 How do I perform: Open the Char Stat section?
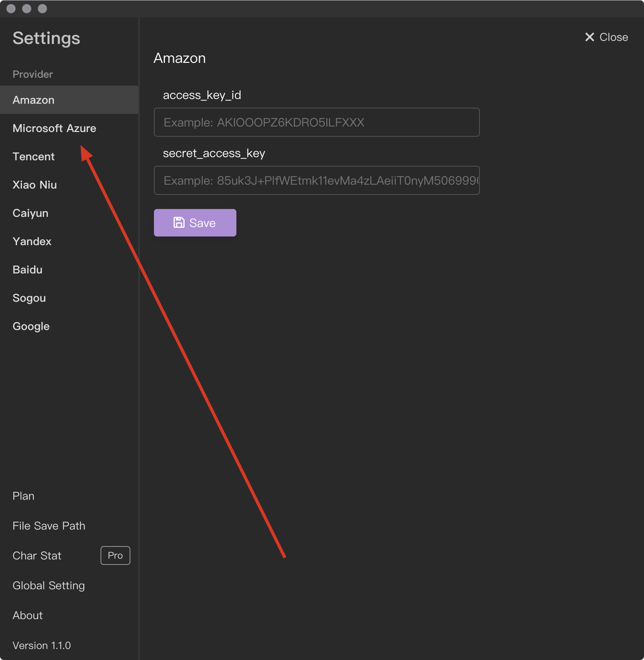(37, 556)
